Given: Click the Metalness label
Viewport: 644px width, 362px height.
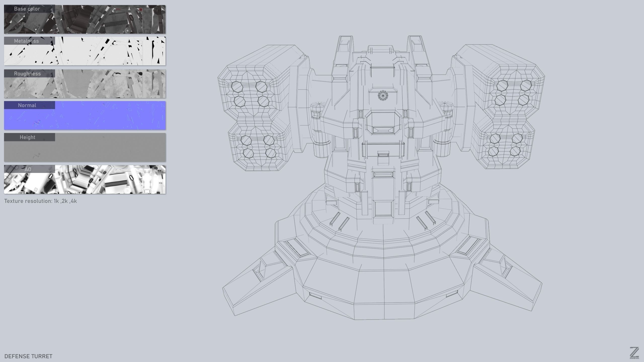Looking at the screenshot, I should [x=26, y=41].
